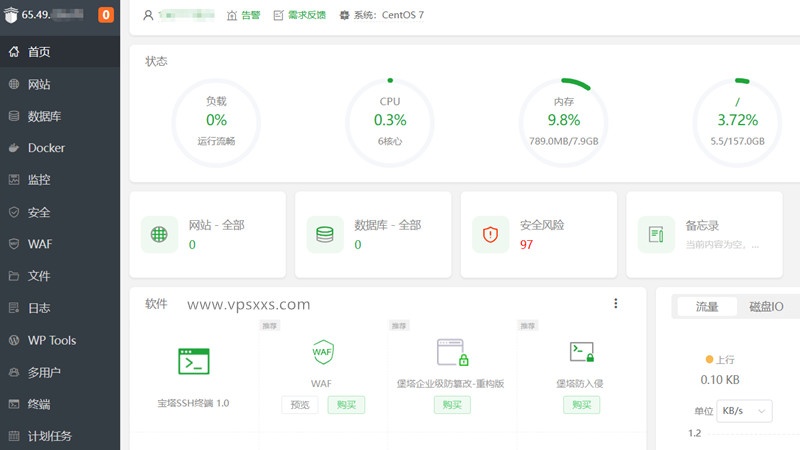Click 购买 under 堡塔防入侵

tap(582, 405)
